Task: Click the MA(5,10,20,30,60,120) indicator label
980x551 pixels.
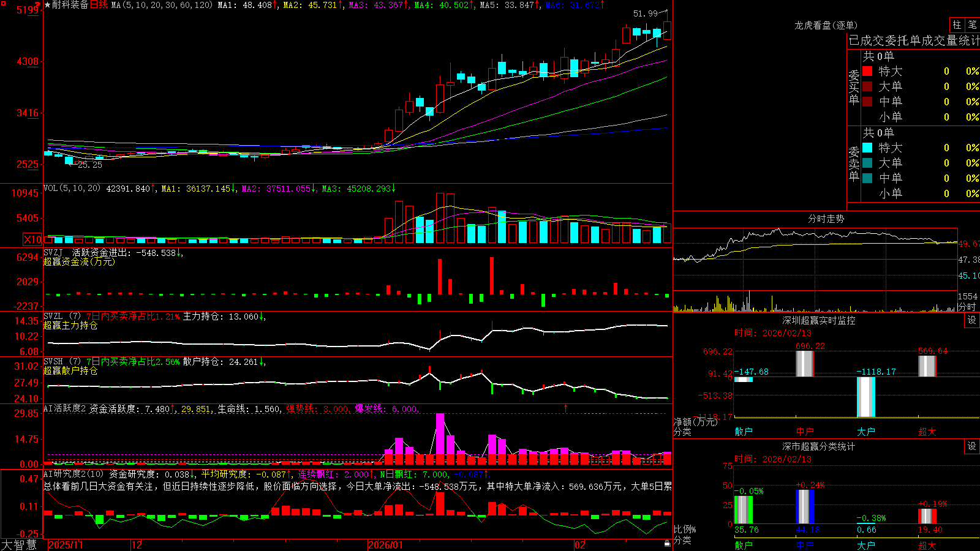Action: click(162, 5)
